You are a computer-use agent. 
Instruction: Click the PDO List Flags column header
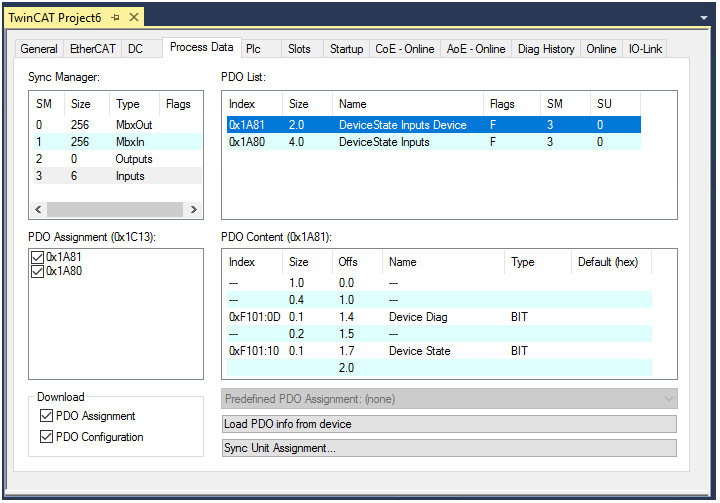coord(512,104)
